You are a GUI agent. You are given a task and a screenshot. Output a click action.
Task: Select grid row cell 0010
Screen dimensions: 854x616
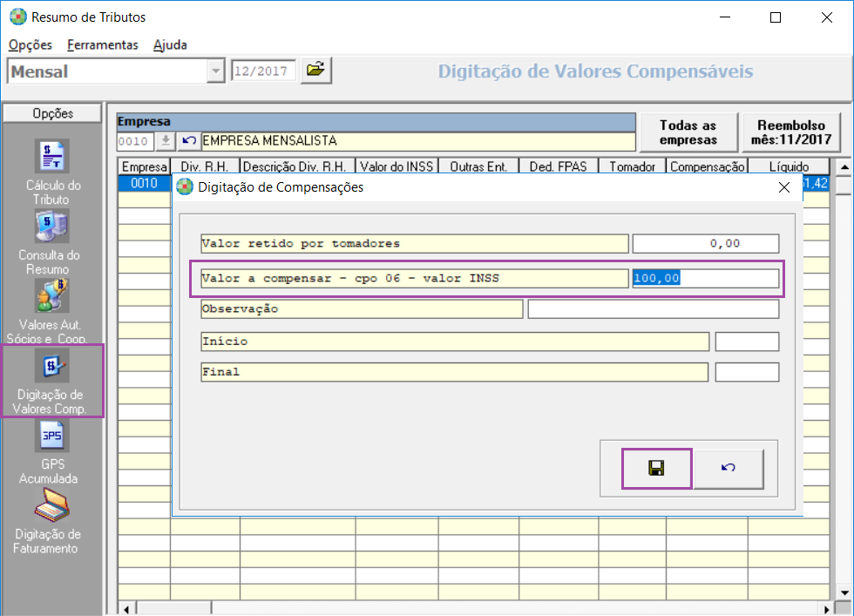coord(144,183)
